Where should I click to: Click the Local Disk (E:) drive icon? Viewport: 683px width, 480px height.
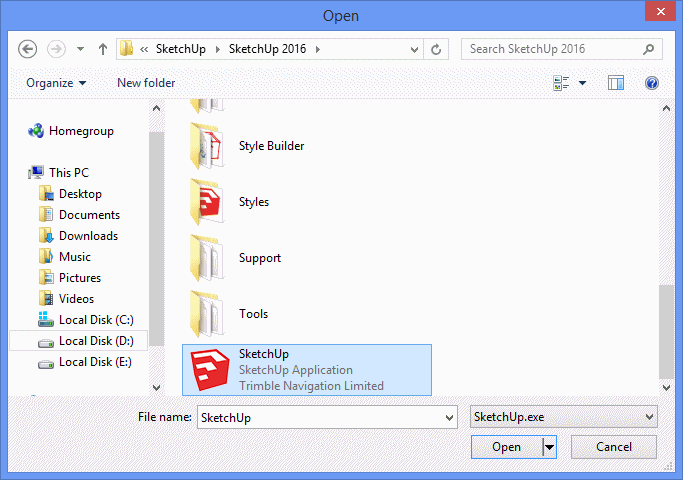46,364
